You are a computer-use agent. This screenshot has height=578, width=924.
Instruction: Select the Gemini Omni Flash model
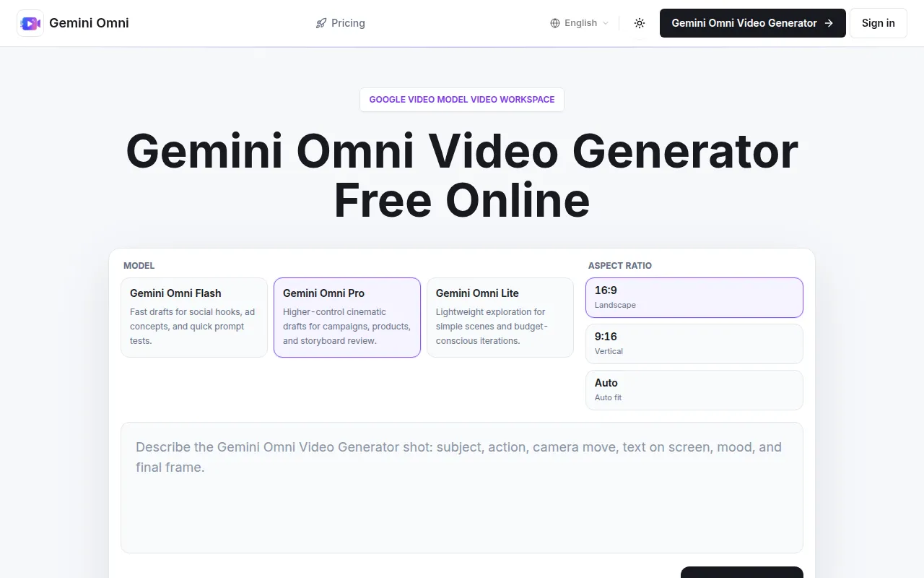[194, 317]
